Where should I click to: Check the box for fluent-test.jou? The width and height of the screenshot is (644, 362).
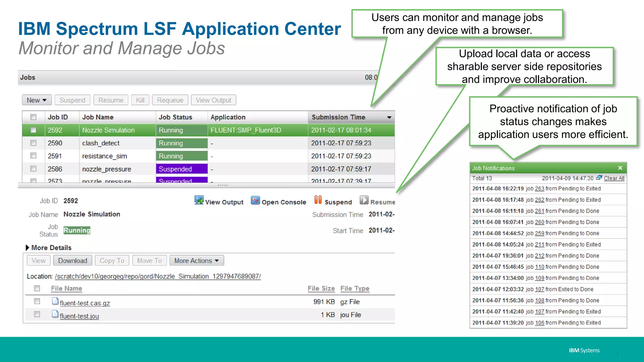[37, 314]
